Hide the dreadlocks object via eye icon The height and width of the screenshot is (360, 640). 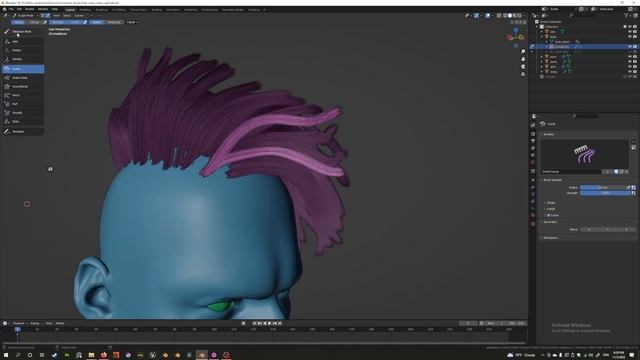tap(630, 47)
